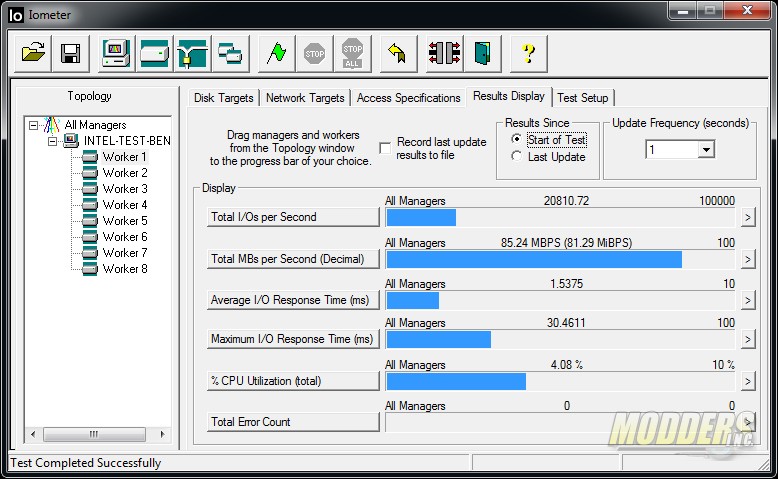This screenshot has height=479, width=778.
Task: Select Worker 6 in the topology tree
Action: pyautogui.click(x=125, y=237)
